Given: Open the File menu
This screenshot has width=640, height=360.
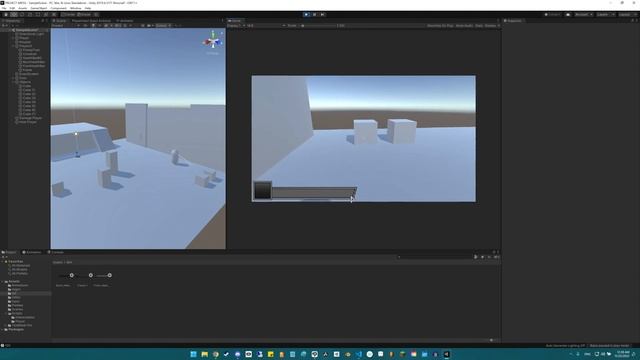Looking at the screenshot, I should pyautogui.click(x=4, y=8).
